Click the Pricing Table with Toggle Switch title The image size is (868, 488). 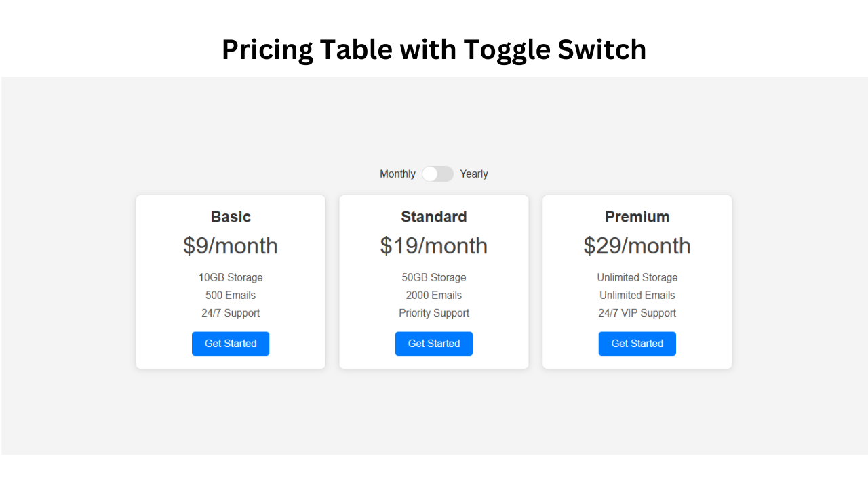click(434, 49)
